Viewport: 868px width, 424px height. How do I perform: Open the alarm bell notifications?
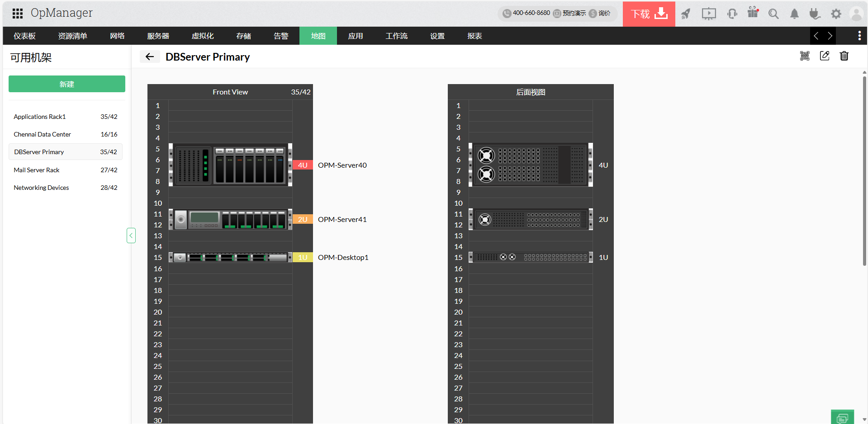(794, 14)
